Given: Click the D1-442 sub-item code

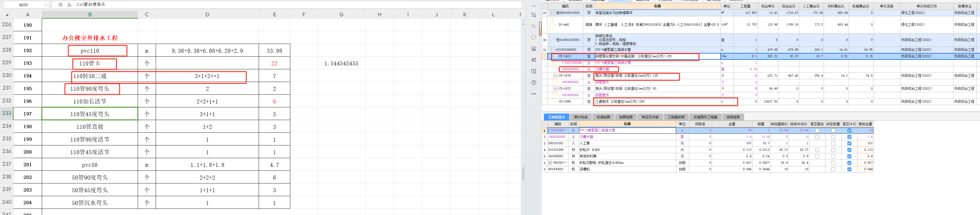Looking at the screenshot, I should click(564, 25).
